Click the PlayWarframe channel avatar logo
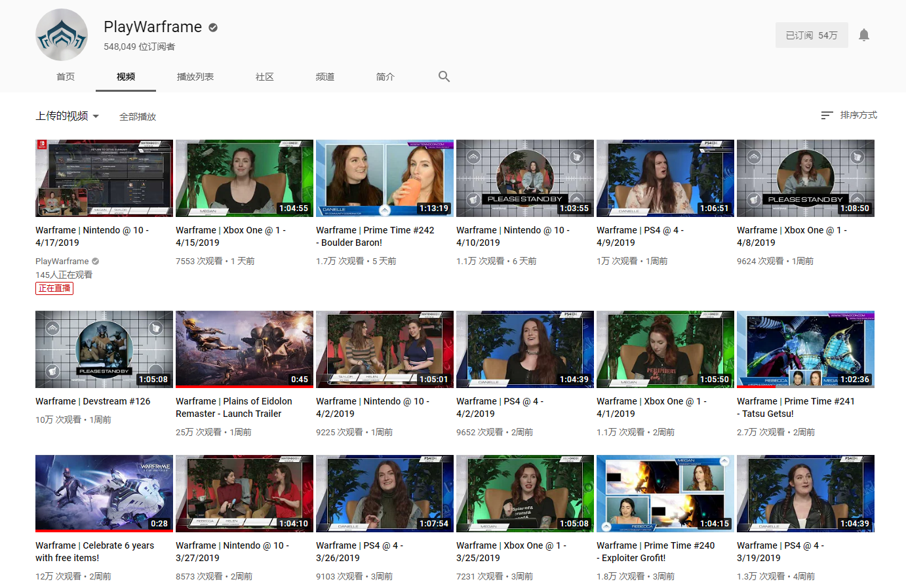Viewport: 906px width, 588px height. point(62,35)
